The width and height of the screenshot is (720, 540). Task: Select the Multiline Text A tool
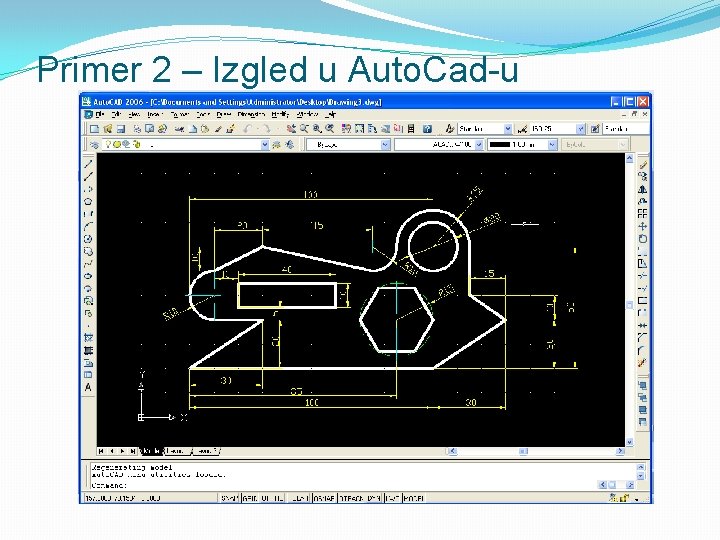(x=88, y=388)
